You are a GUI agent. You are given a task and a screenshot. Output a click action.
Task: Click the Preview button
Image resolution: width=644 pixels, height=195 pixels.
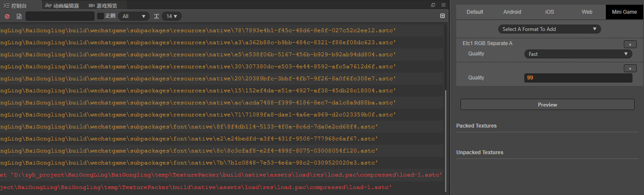tap(547, 105)
